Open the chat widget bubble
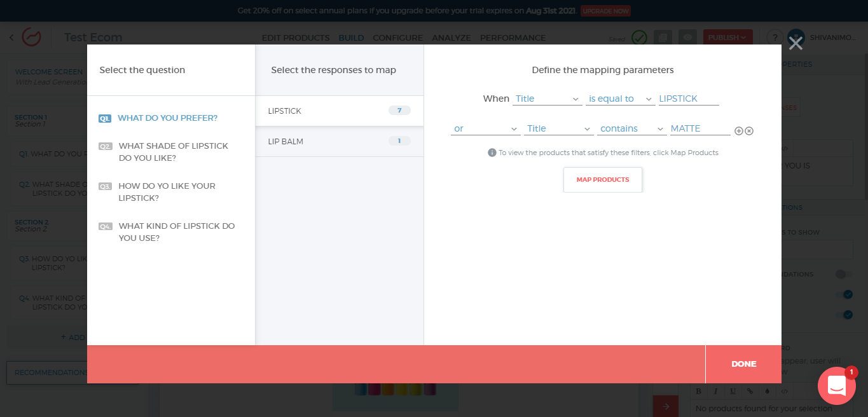This screenshot has width=868, height=417. click(837, 386)
